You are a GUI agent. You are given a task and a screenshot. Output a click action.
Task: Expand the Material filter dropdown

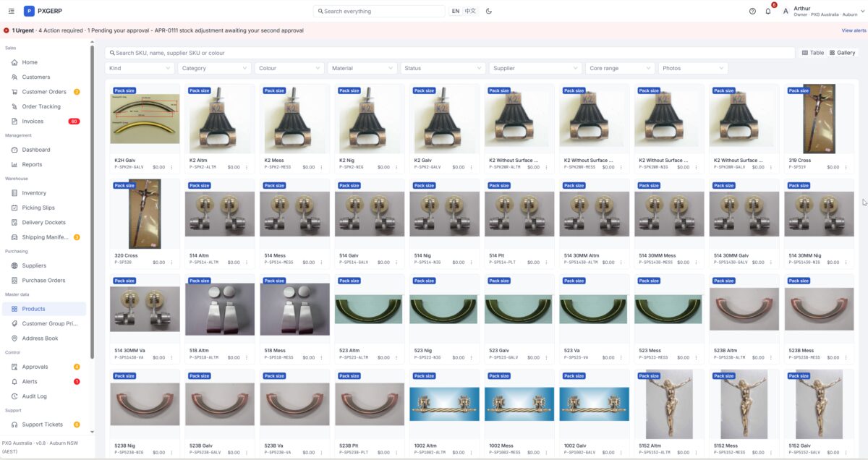362,68
